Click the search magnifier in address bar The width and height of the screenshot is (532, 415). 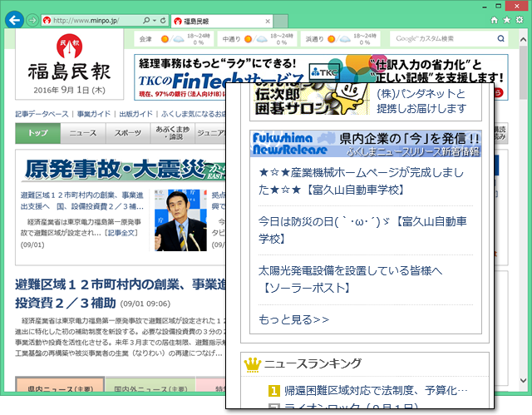click(146, 20)
